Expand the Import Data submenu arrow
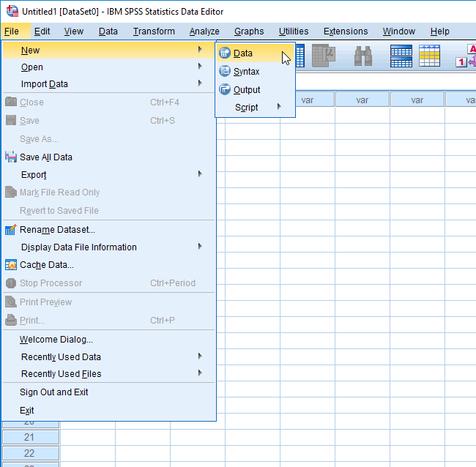476x467 pixels. [x=200, y=83]
